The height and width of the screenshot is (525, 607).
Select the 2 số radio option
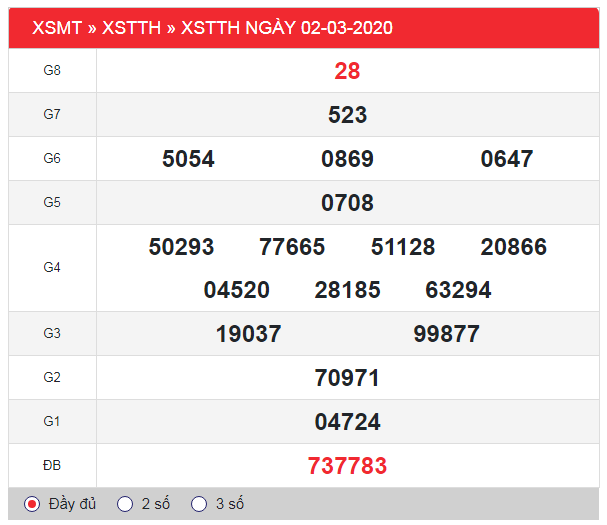tap(125, 504)
